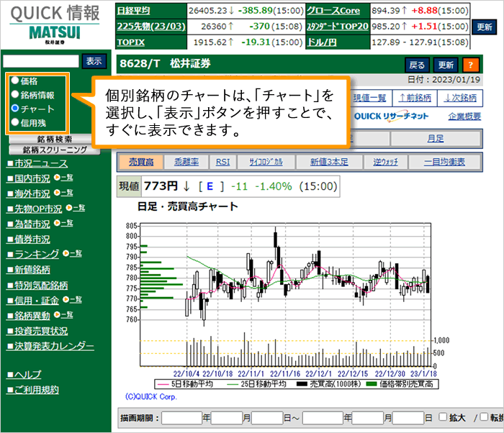This screenshot has width=504, height=433.
Task: Click the stock code search input field
Action: click(41, 61)
